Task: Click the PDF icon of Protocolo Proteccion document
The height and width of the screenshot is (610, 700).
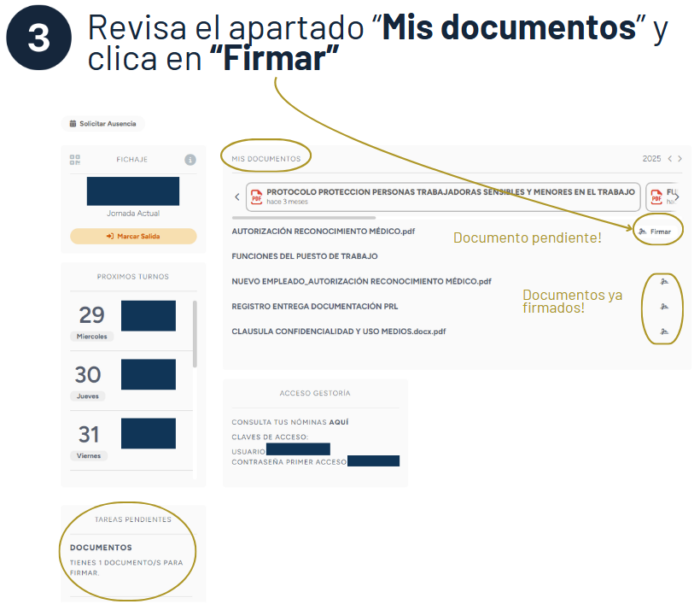Action: (x=256, y=196)
